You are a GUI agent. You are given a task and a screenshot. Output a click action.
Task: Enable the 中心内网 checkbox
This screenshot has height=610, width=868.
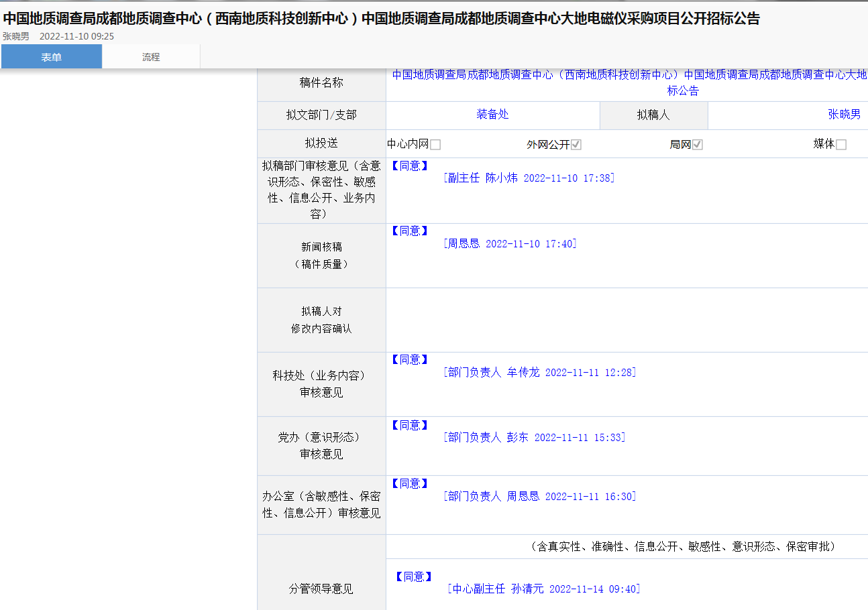tap(435, 145)
